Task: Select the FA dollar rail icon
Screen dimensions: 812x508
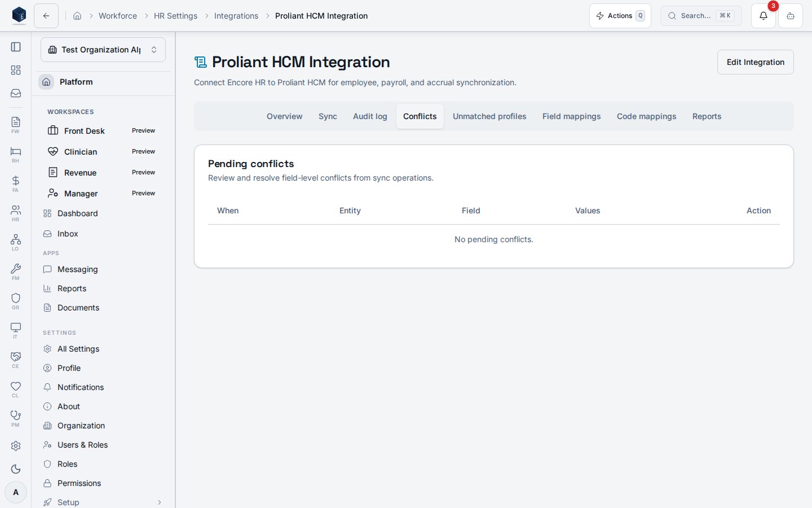Action: (x=16, y=183)
